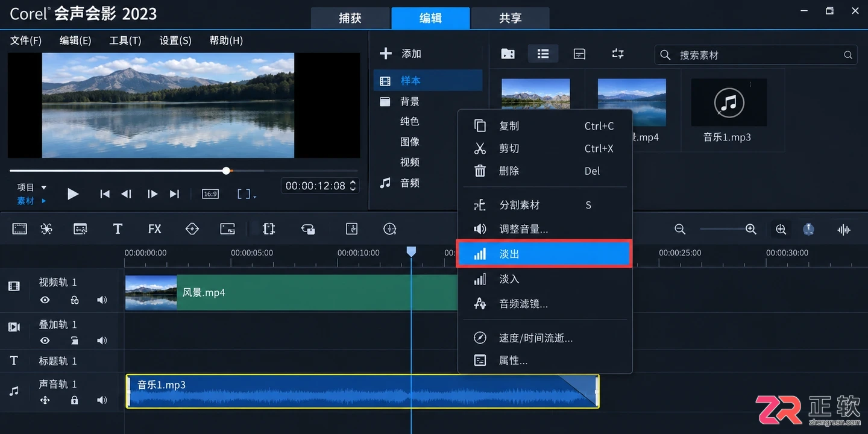
Task: Select 分割素材 (split clip) menu entry
Action: [544, 205]
